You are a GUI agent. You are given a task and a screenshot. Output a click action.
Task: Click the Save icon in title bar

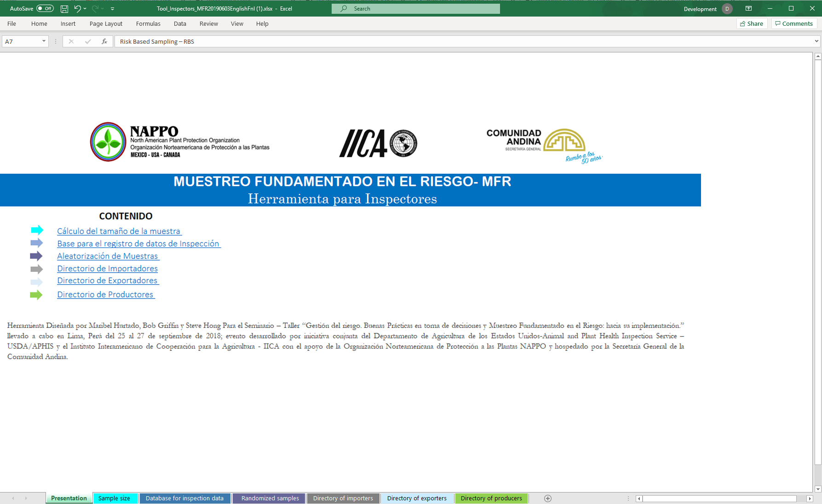pyautogui.click(x=64, y=9)
